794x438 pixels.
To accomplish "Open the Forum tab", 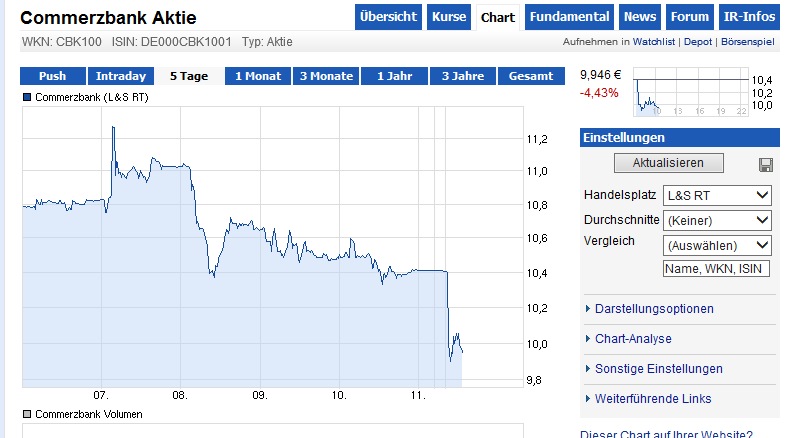I will [x=690, y=17].
